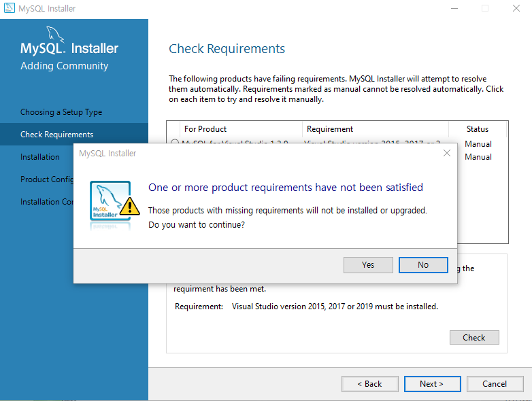Click the MySQL dolphin logo in sidebar
Image resolution: width=532 pixels, height=401 pixels.
pyautogui.click(x=54, y=34)
